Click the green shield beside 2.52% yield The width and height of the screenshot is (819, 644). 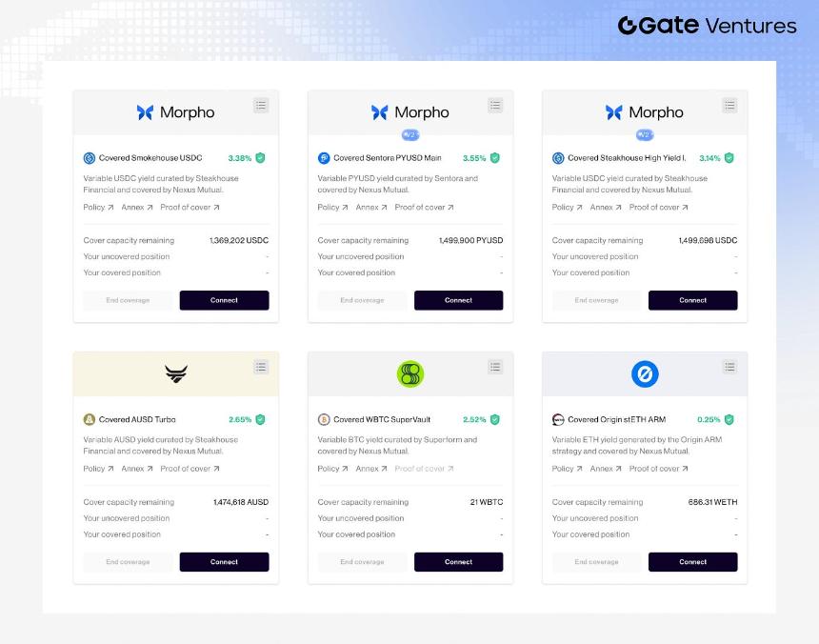point(494,419)
